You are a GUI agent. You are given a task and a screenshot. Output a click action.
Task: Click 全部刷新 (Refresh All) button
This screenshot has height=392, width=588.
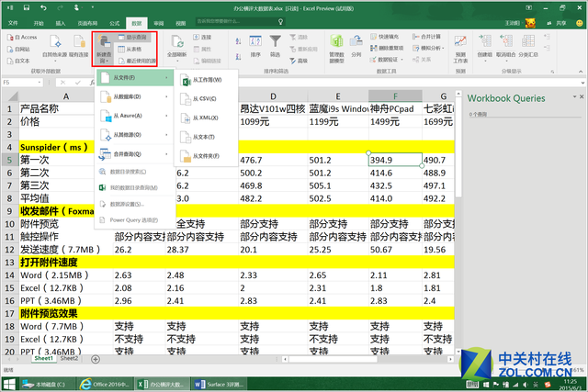coord(177,48)
